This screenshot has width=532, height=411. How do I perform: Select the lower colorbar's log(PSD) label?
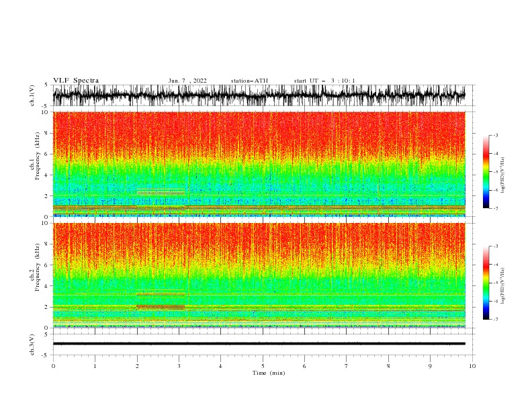pyautogui.click(x=503, y=286)
